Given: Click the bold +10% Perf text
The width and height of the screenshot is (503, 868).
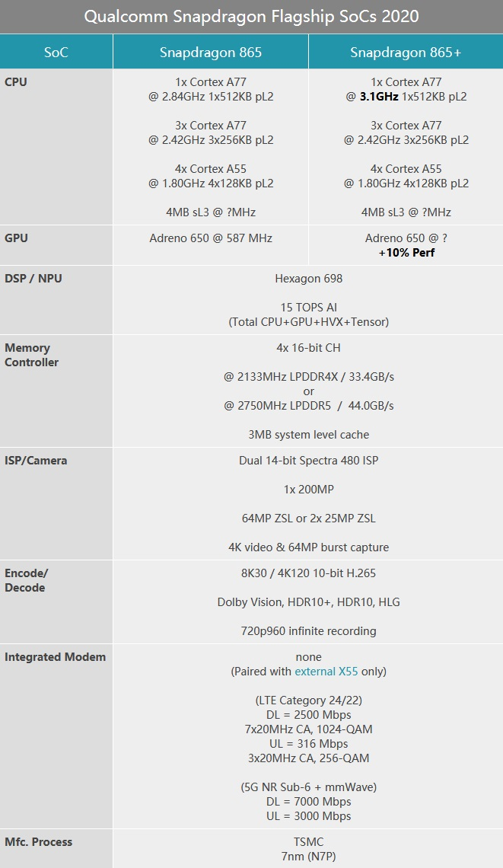Looking at the screenshot, I should click(x=406, y=253).
